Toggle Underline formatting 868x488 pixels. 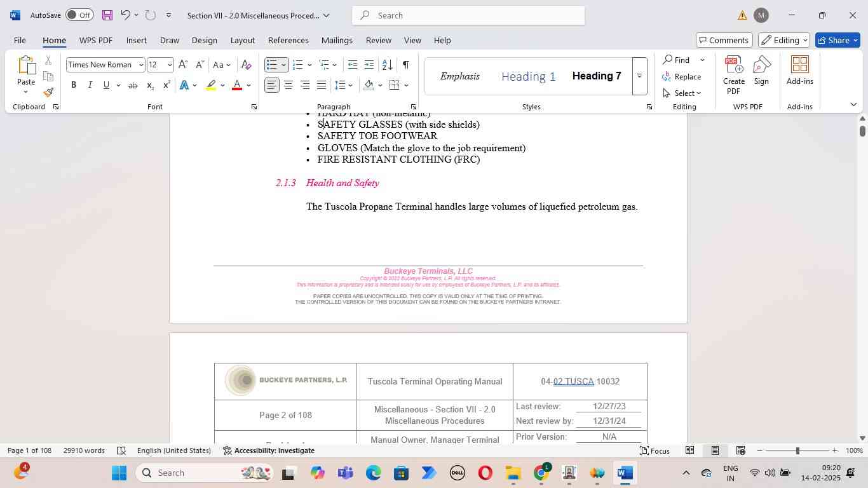point(106,85)
